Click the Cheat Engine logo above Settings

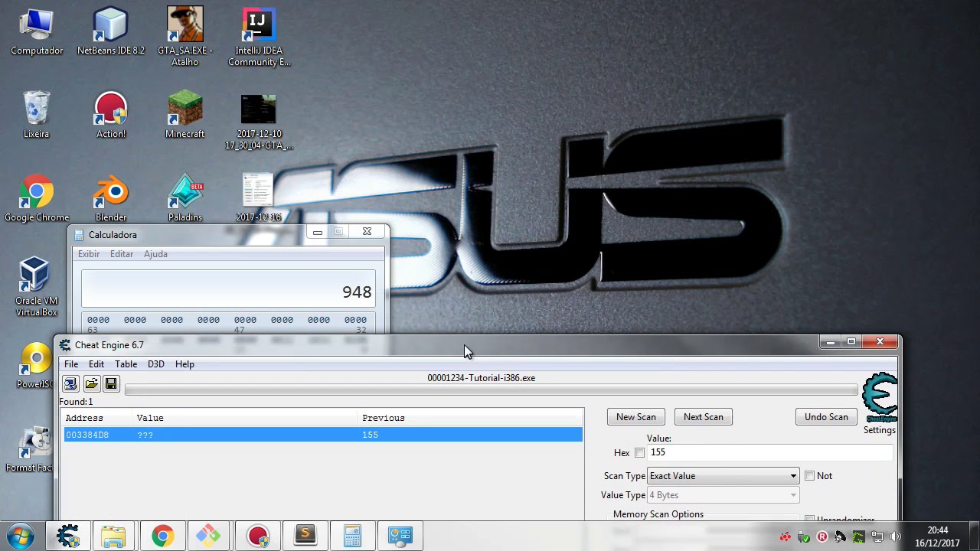coord(880,397)
